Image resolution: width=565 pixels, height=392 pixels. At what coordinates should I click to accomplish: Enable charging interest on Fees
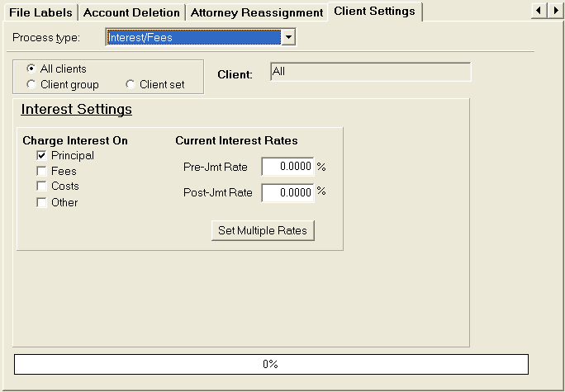tap(41, 172)
